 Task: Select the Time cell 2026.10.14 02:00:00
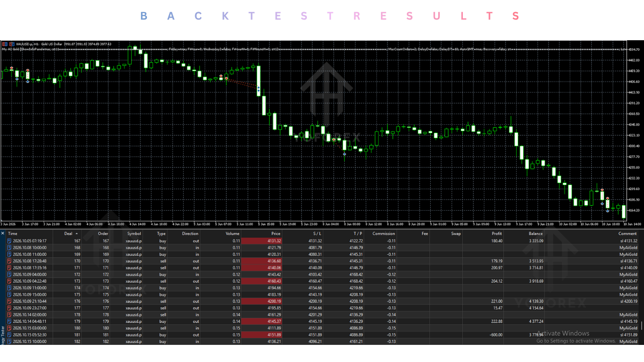tap(30, 314)
